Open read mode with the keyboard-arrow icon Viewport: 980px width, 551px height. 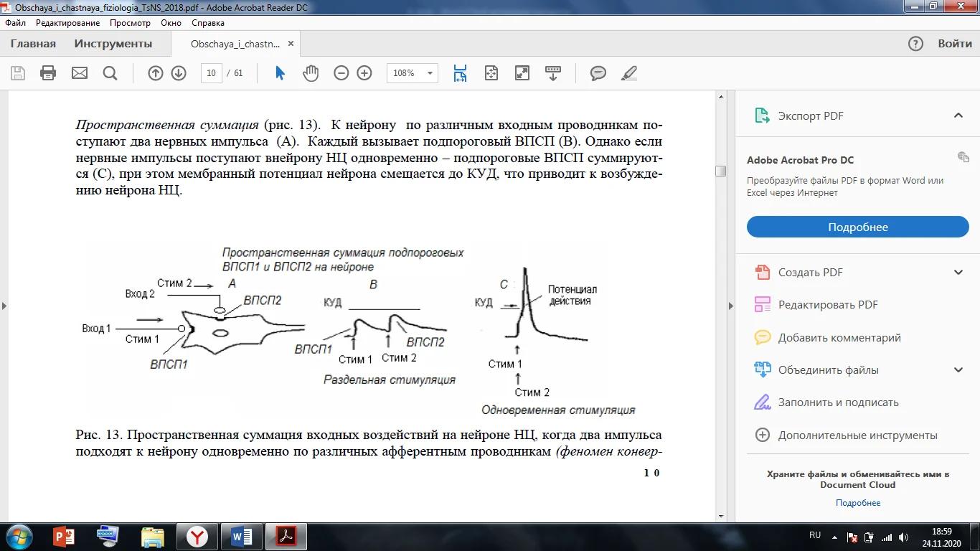click(553, 73)
